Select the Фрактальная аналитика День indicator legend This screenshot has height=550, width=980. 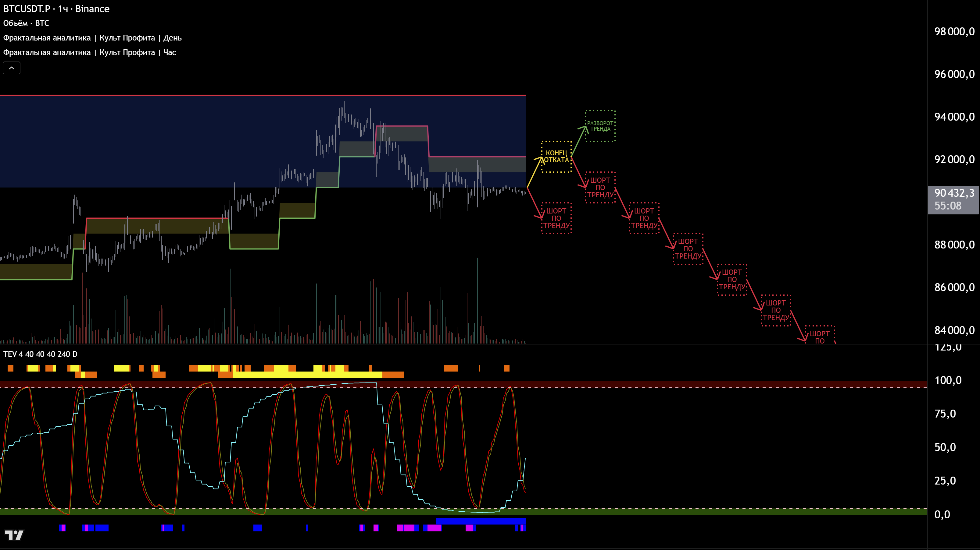coord(92,38)
